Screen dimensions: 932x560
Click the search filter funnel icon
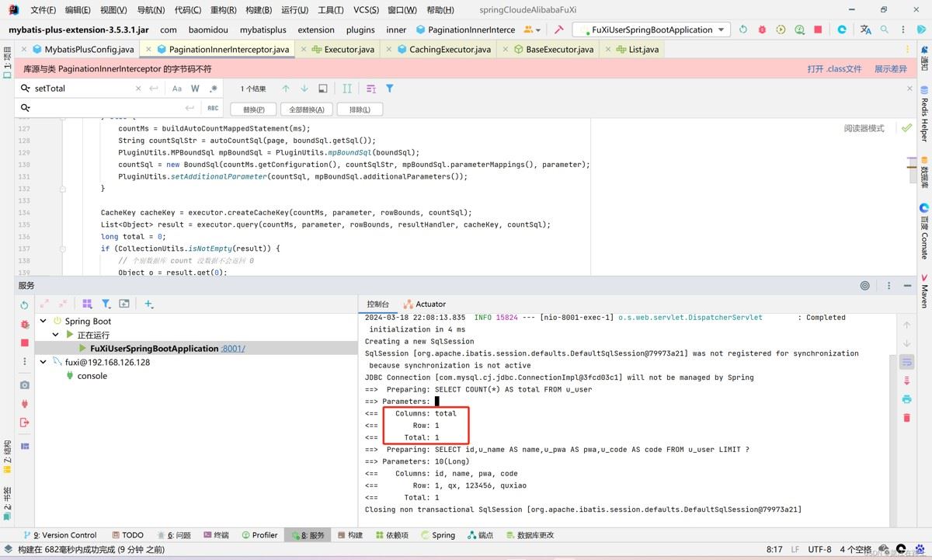pyautogui.click(x=390, y=89)
